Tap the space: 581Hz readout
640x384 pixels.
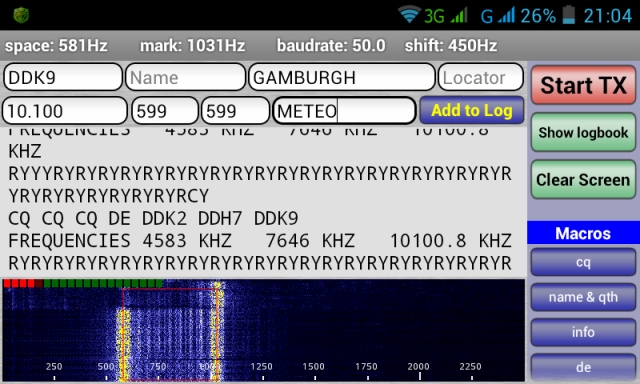tap(56, 46)
